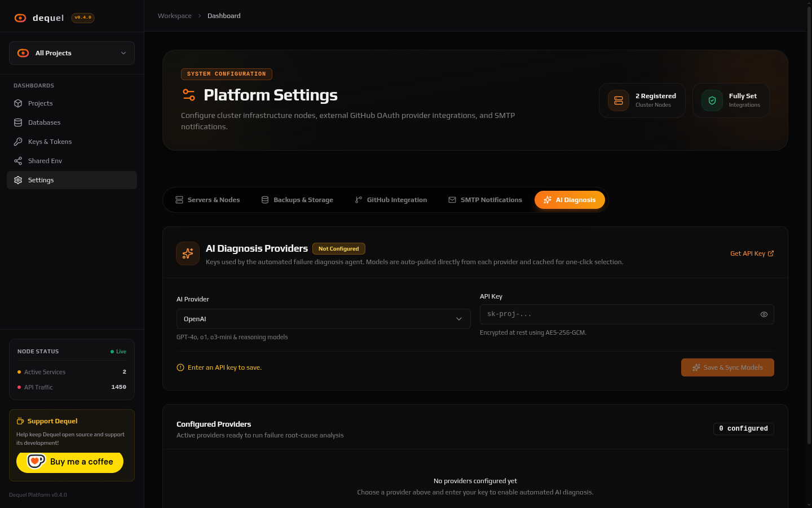Click the Live node status indicator

[118, 352]
